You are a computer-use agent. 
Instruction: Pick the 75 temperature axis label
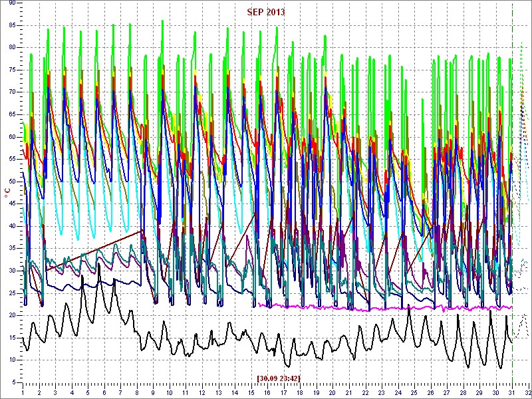pos(12,70)
